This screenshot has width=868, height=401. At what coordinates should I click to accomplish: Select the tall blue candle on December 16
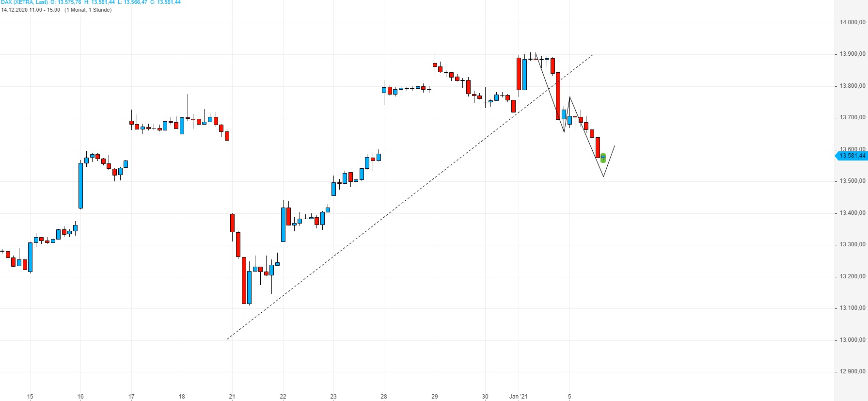(80, 186)
